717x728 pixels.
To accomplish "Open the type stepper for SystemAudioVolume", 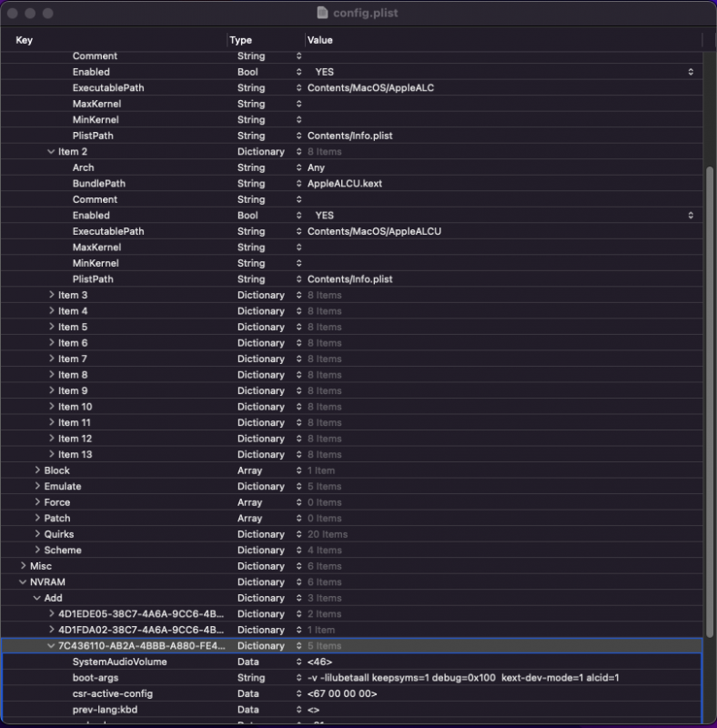I will [299, 662].
